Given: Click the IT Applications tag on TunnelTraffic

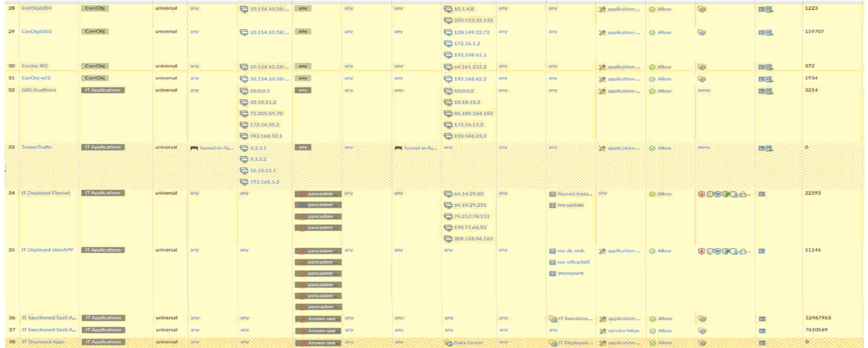Looking at the screenshot, I should [x=103, y=147].
